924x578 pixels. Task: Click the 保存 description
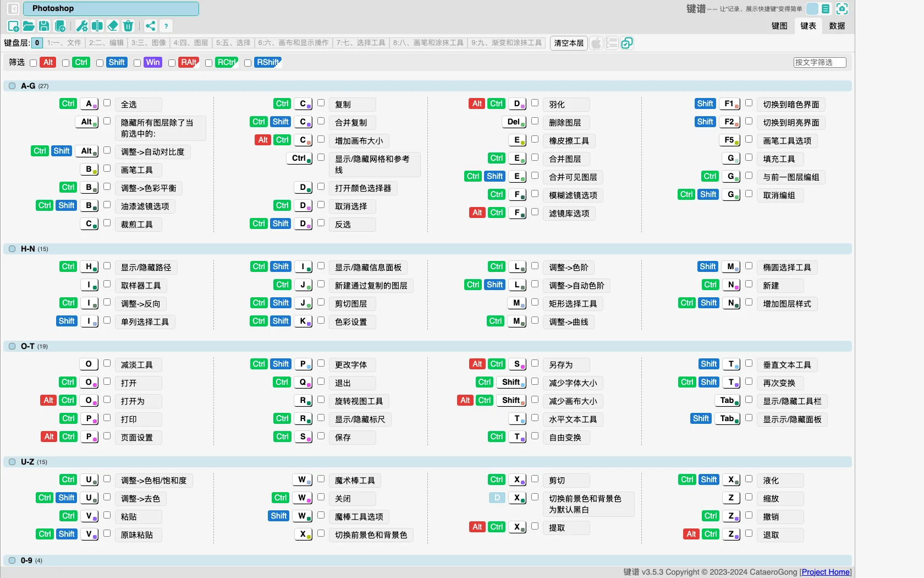tap(353, 438)
